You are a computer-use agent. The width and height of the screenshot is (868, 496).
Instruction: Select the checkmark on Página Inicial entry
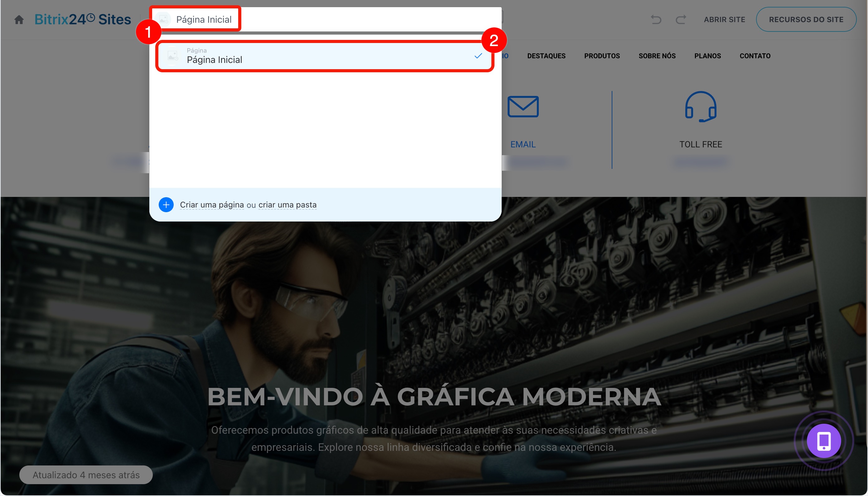point(478,56)
